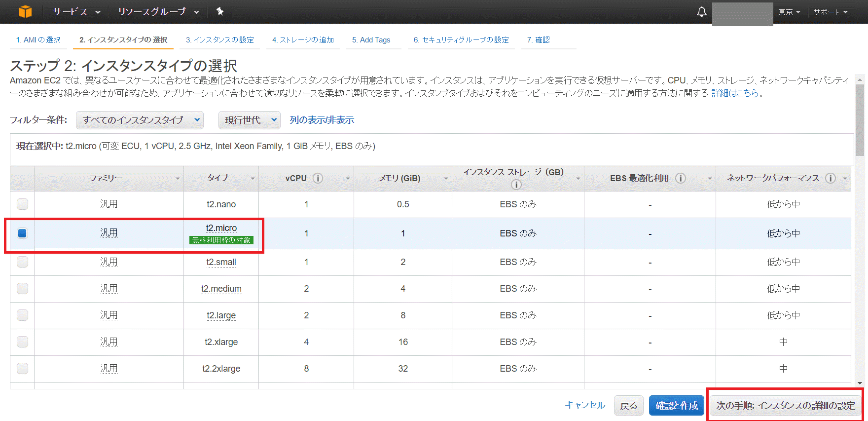The height and width of the screenshot is (421, 868).
Task: Open the サポート dropdown menu
Action: [x=831, y=12]
